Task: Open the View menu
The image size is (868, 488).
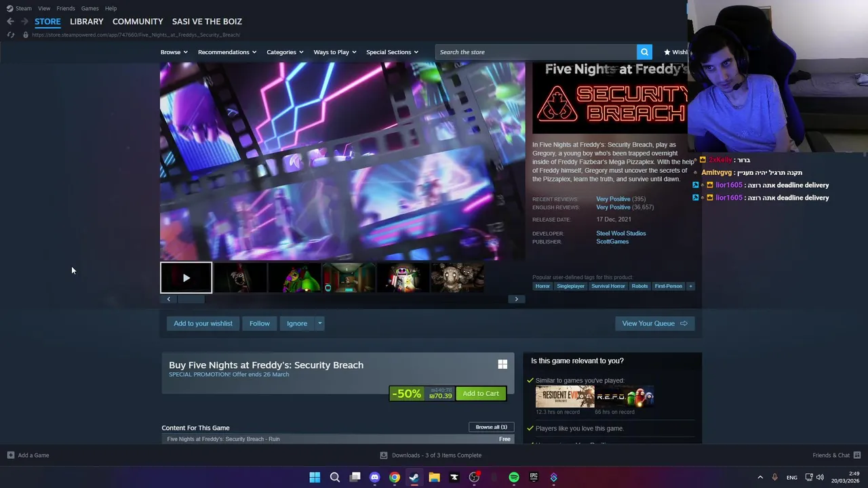Action: pos(44,8)
